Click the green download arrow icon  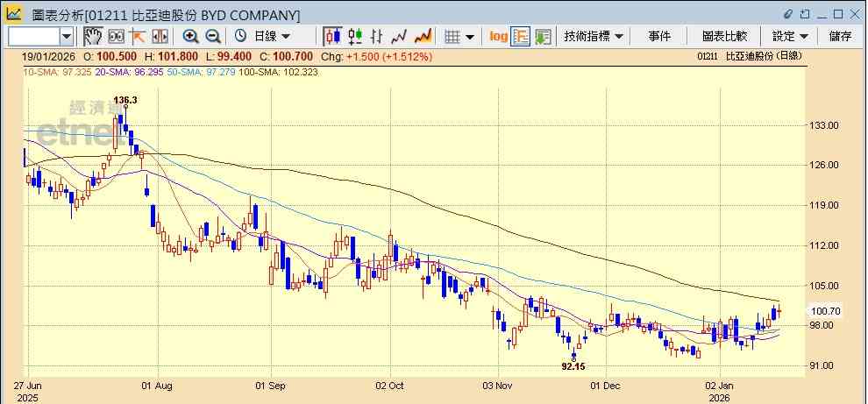(x=543, y=37)
